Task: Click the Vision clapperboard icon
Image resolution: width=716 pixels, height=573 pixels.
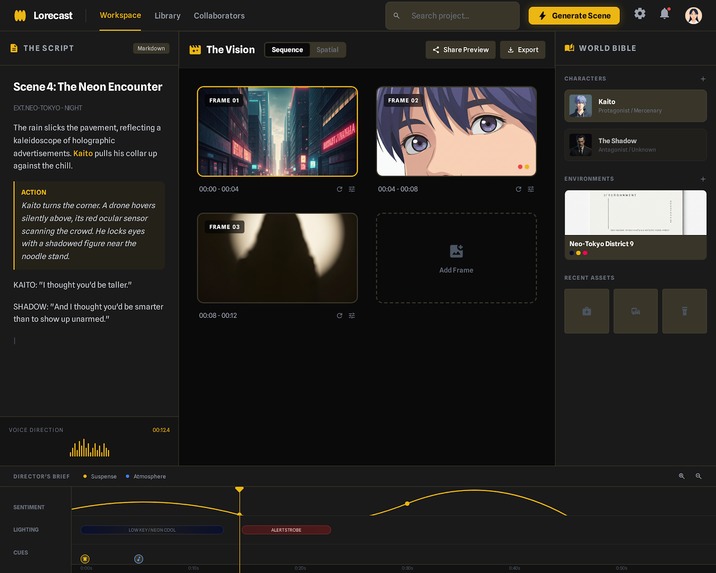Action: [x=195, y=49]
